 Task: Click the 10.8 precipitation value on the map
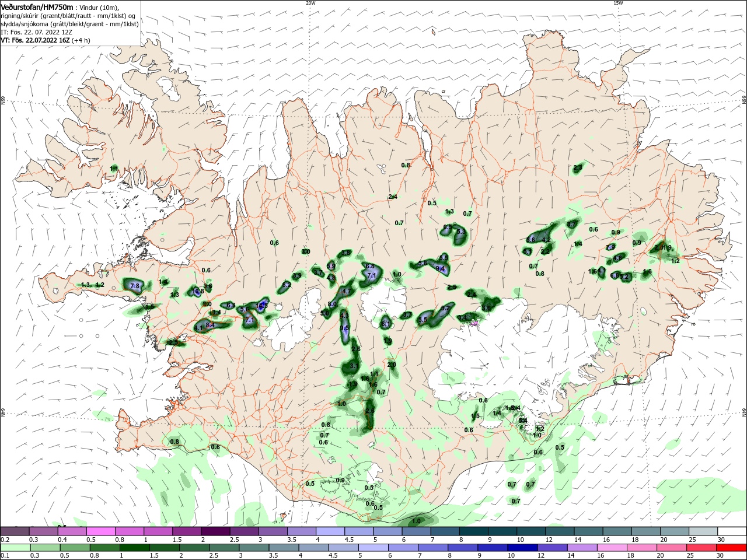point(198,291)
